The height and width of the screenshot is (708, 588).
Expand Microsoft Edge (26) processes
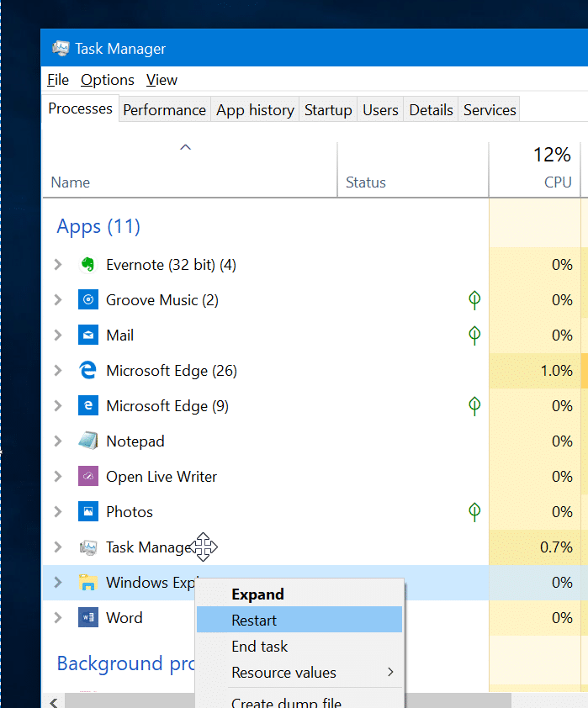pos(58,370)
